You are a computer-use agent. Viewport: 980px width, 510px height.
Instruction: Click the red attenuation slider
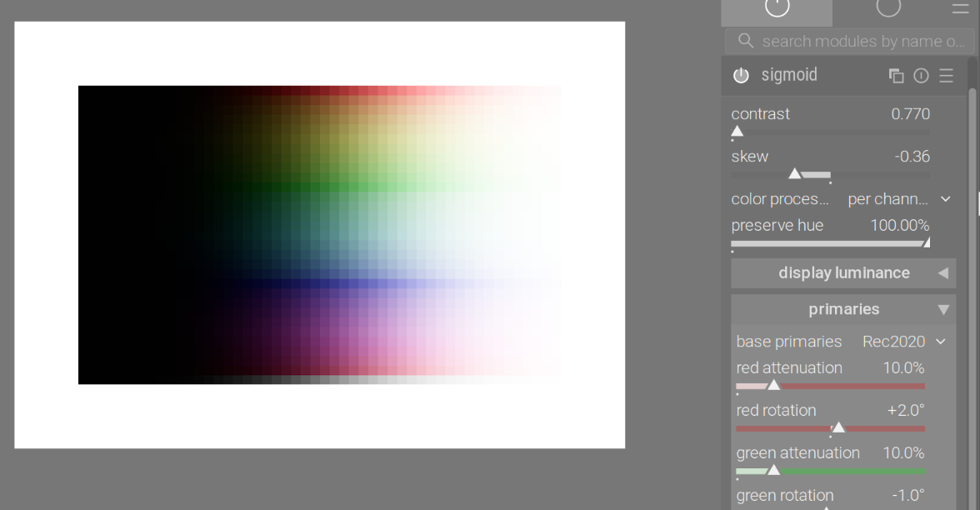[x=830, y=385]
